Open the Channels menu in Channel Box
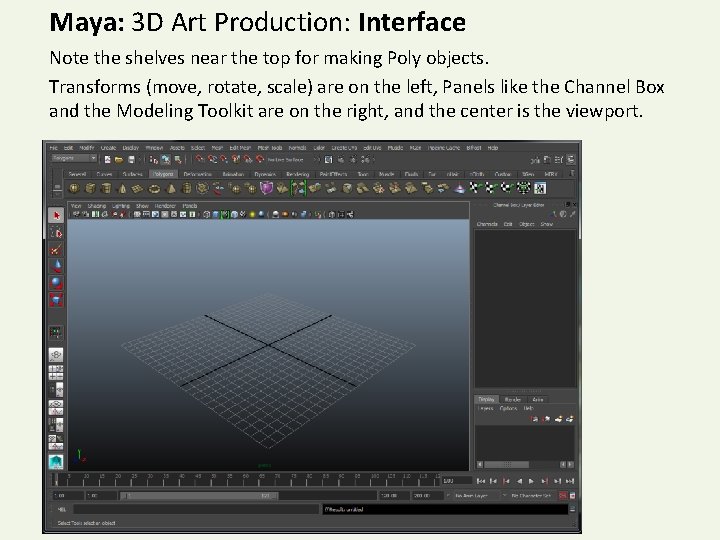 point(487,224)
